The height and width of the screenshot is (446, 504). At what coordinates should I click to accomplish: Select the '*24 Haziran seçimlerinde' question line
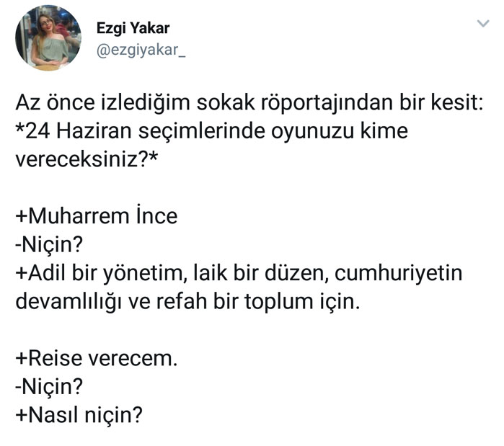tap(212, 131)
